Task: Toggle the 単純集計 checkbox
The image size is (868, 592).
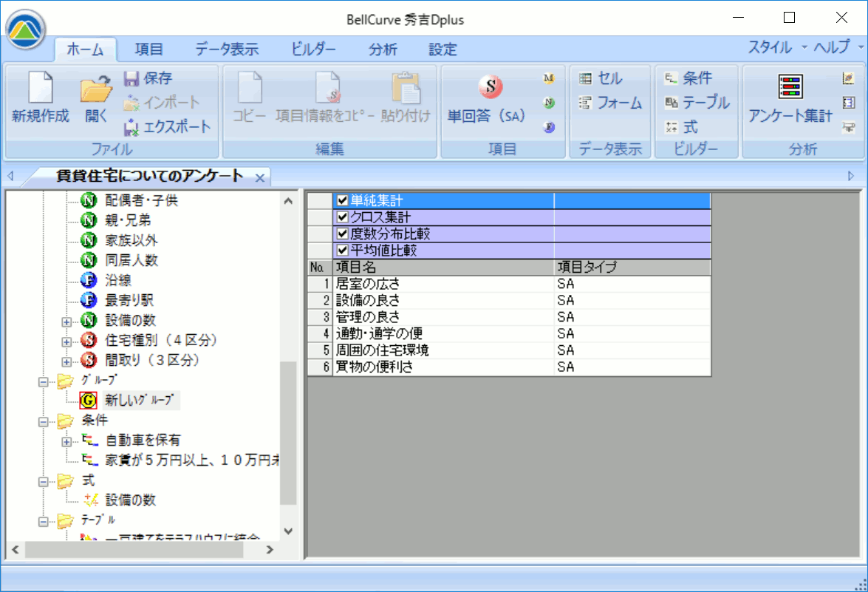Action: click(x=342, y=200)
